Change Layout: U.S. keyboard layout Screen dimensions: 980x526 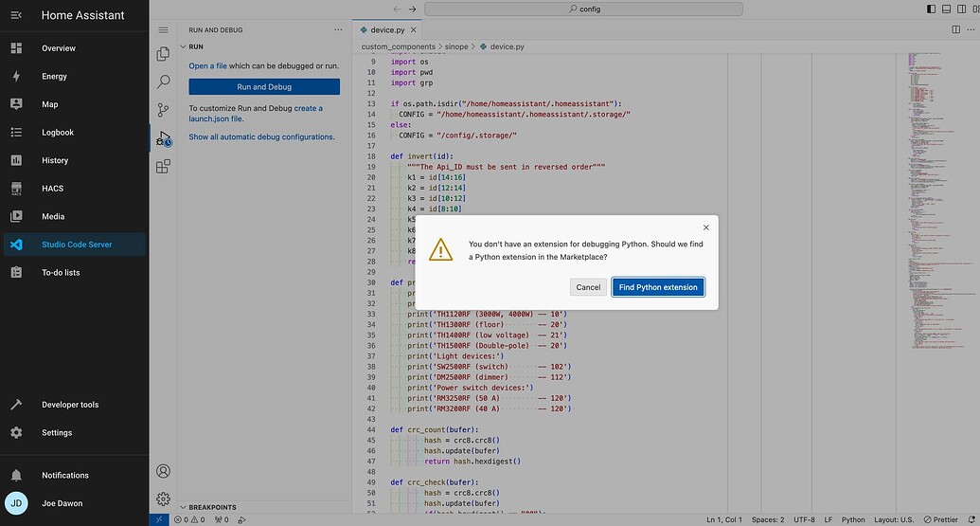pos(894,519)
